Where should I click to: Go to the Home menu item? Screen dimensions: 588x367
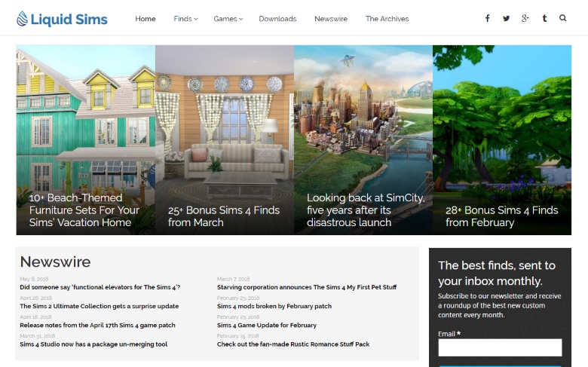pos(145,19)
